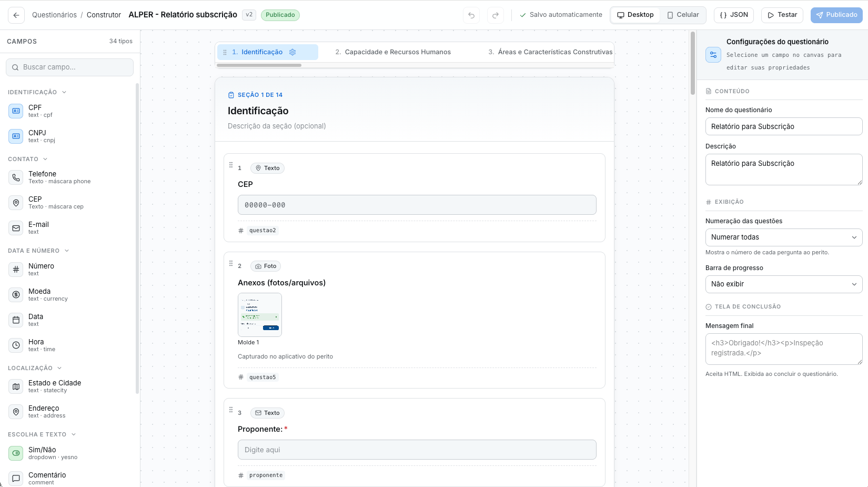Open Capacidade e Recursos Humanos tab
868x487 pixels.
click(x=393, y=52)
